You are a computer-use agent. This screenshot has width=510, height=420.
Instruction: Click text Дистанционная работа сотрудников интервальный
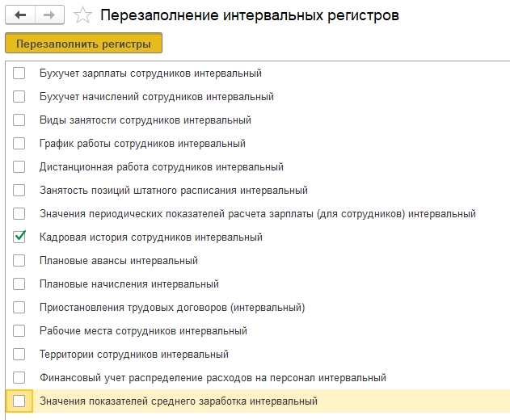coord(162,166)
